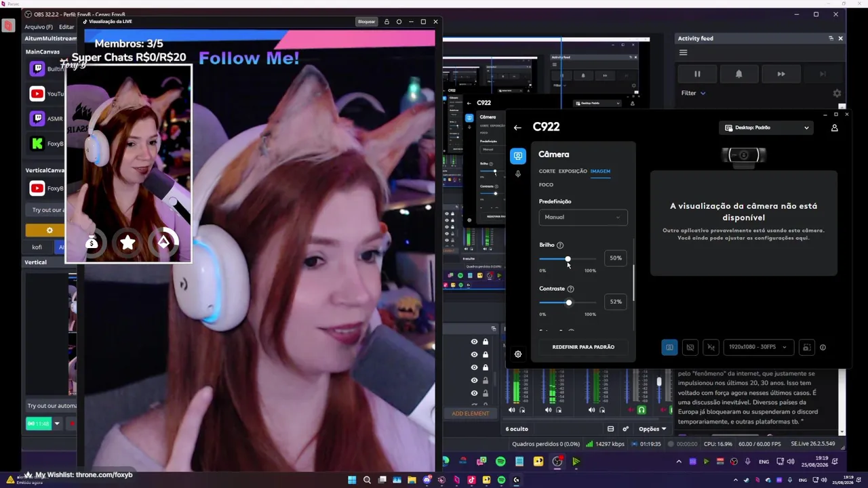
Task: Click the YouTube icon under VerticalCanvas
Action: pyautogui.click(x=37, y=188)
